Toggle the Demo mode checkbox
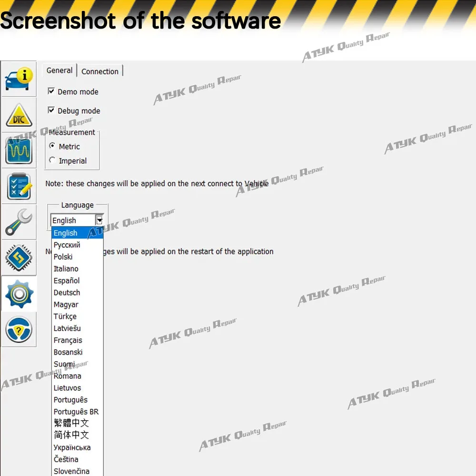This screenshot has width=476, height=476. 51,91
